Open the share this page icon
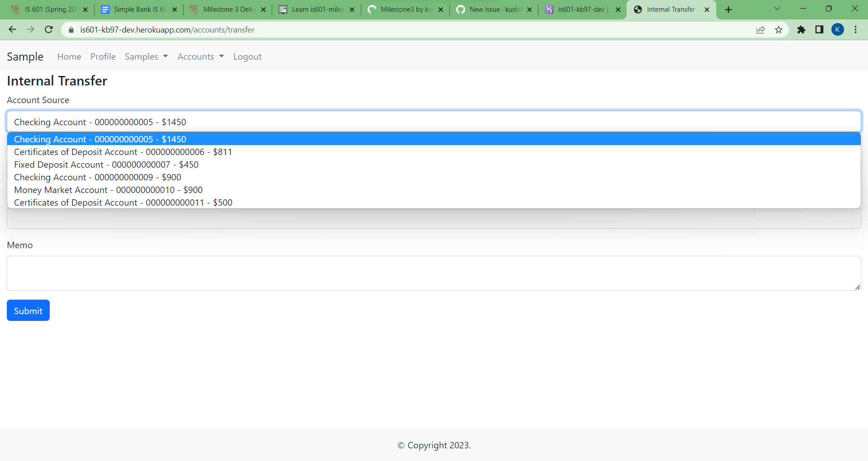 coord(760,30)
